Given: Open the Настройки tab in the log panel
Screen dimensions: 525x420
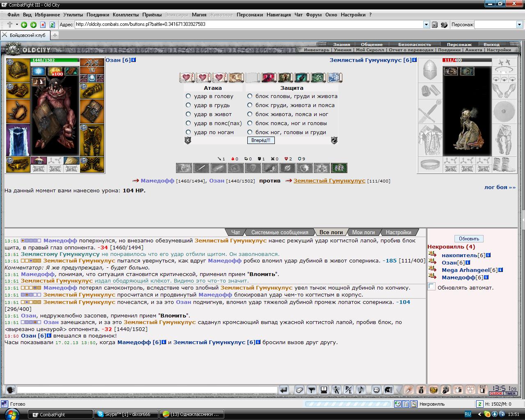Looking at the screenshot, I should pyautogui.click(x=398, y=232).
